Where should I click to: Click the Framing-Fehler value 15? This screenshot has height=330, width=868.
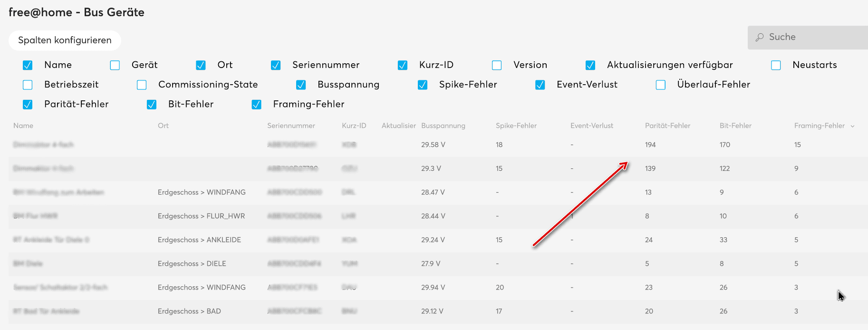click(798, 145)
